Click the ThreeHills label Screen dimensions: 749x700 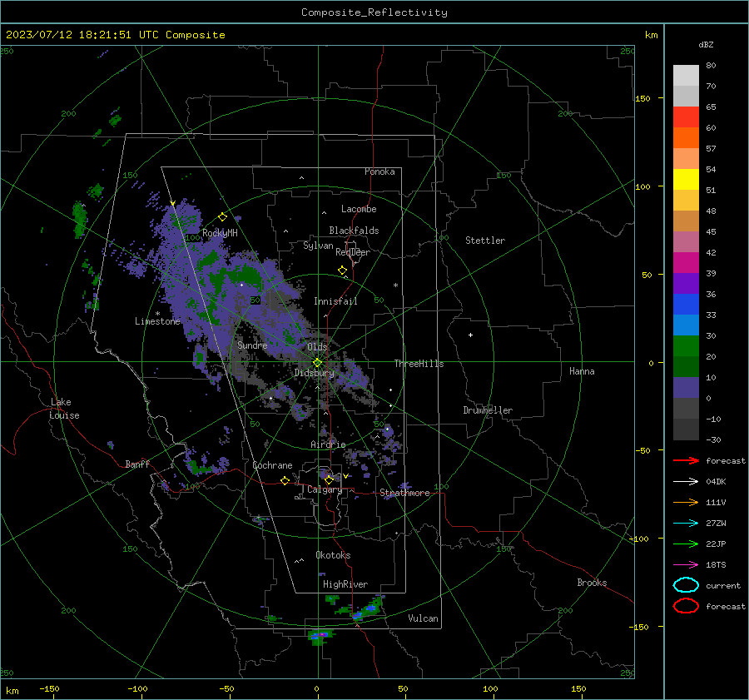click(x=419, y=364)
